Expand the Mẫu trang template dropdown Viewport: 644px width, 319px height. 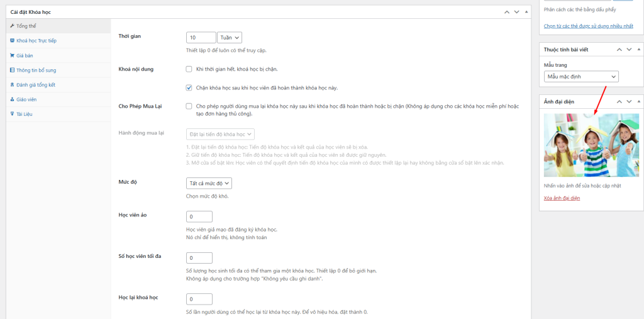[x=581, y=76]
